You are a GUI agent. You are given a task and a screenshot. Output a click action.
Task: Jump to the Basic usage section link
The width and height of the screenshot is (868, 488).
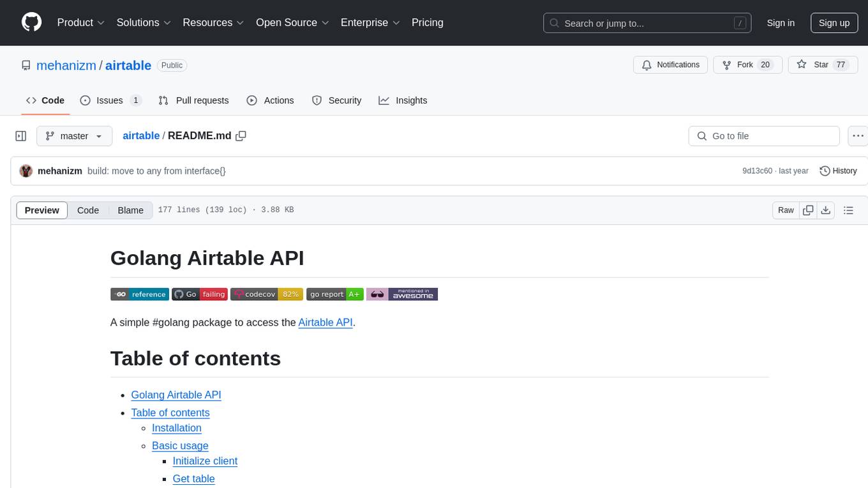pos(180,446)
